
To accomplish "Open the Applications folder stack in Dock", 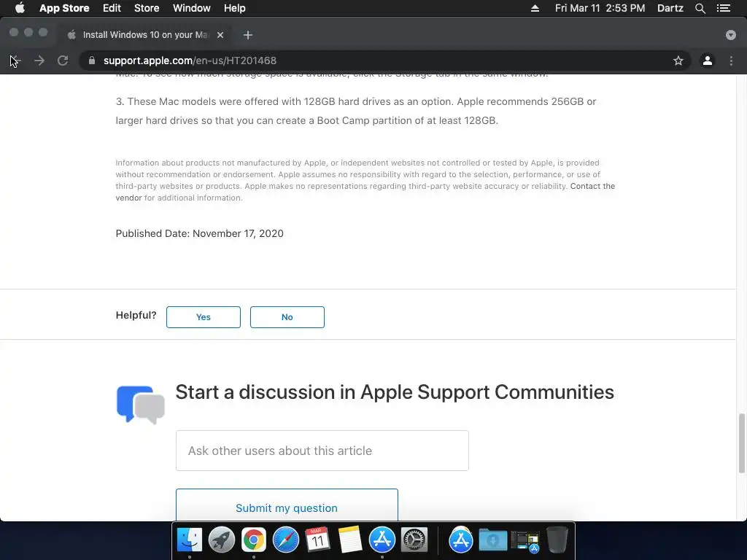I will pos(461,540).
